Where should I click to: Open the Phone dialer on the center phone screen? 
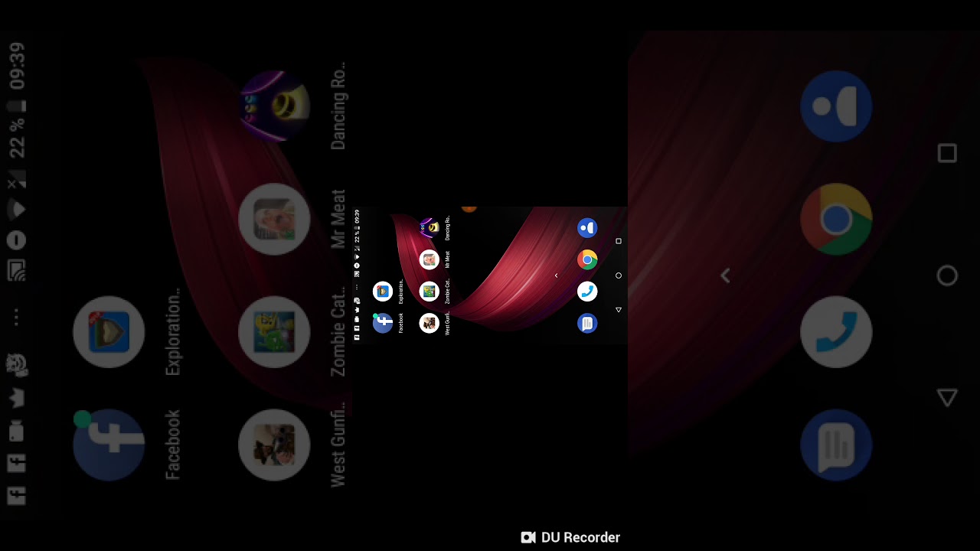(x=587, y=292)
